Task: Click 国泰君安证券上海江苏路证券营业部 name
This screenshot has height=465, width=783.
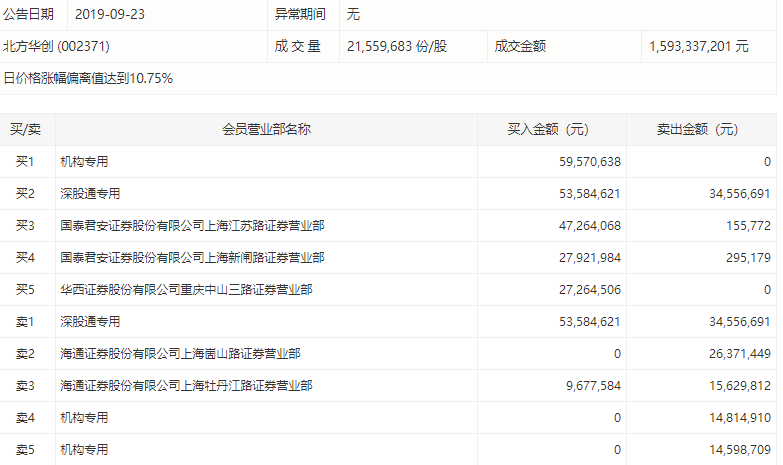Action: pos(192,225)
